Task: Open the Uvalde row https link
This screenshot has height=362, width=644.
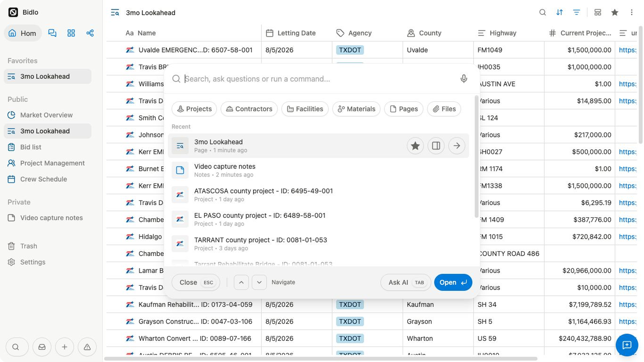Action: [x=628, y=50]
